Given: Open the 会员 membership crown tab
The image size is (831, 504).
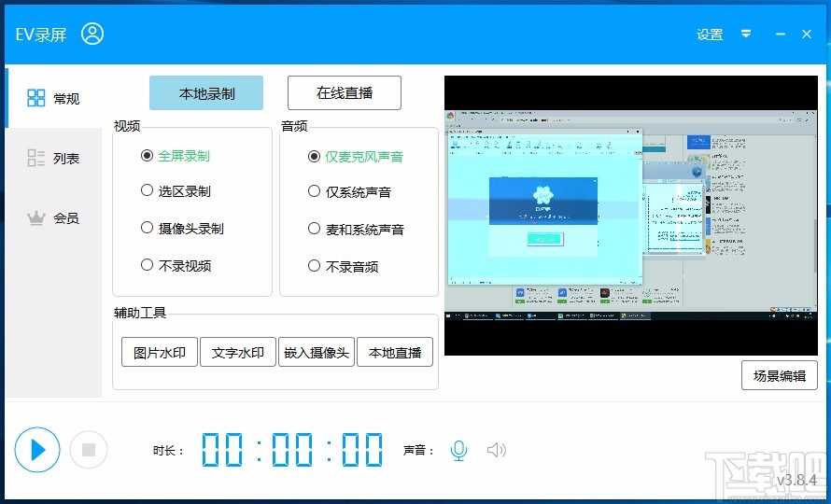Looking at the screenshot, I should (x=53, y=217).
